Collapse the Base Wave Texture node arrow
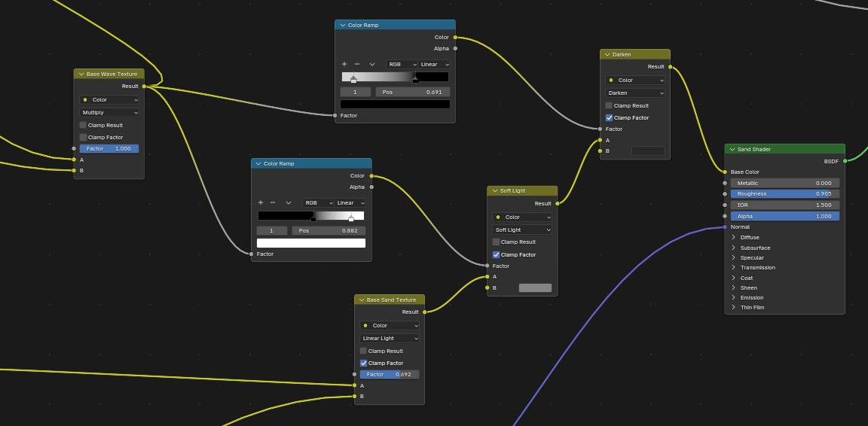Image resolution: width=868 pixels, height=426 pixels. [81, 74]
